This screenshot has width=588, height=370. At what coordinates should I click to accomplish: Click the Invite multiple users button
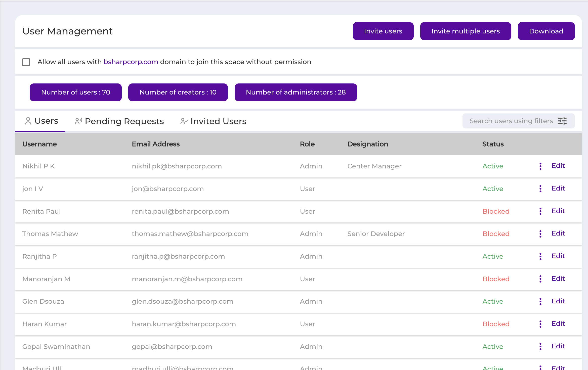466,31
